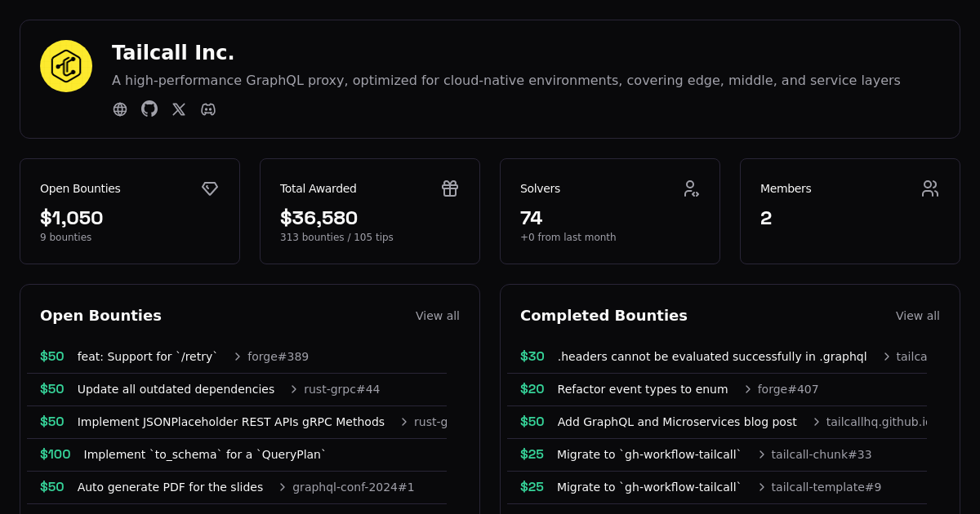
Task: Open 'Refactor event types to enum' bounty
Action: click(642, 389)
